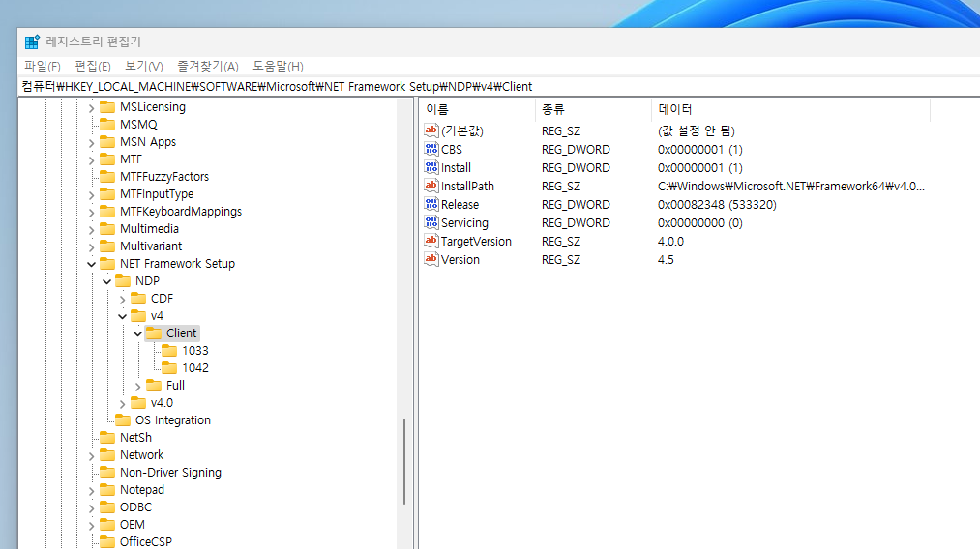This screenshot has height=549, width=980.
Task: Click Version data value 4.5
Action: click(x=666, y=260)
